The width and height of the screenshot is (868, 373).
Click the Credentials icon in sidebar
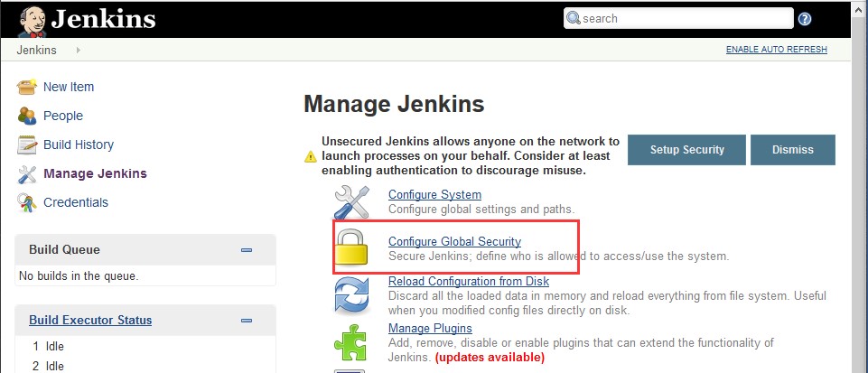tap(27, 203)
